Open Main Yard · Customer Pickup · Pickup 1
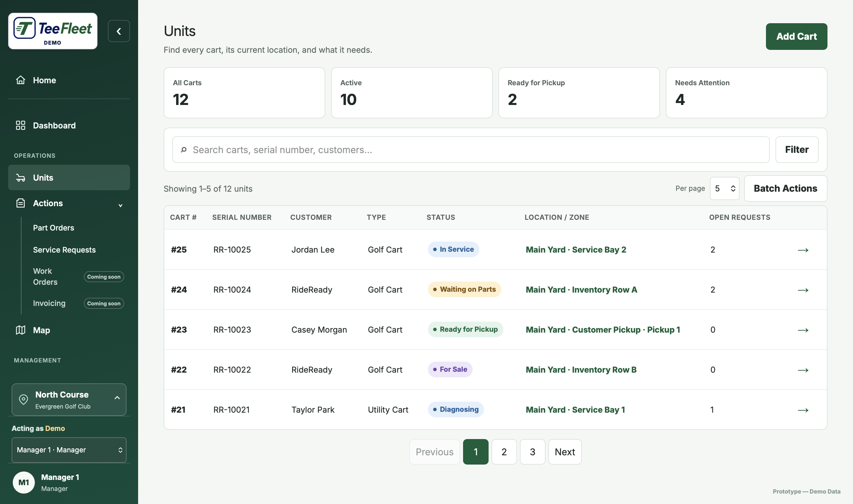Screen dimensions: 853x504 [603, 330]
